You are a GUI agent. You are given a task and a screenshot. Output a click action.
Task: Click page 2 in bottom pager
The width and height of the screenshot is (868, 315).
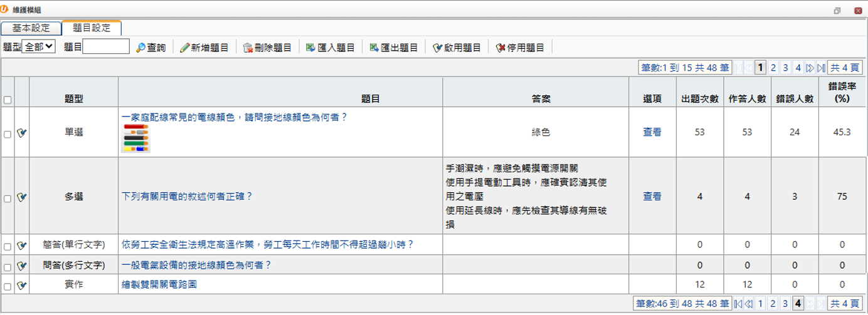click(x=773, y=304)
